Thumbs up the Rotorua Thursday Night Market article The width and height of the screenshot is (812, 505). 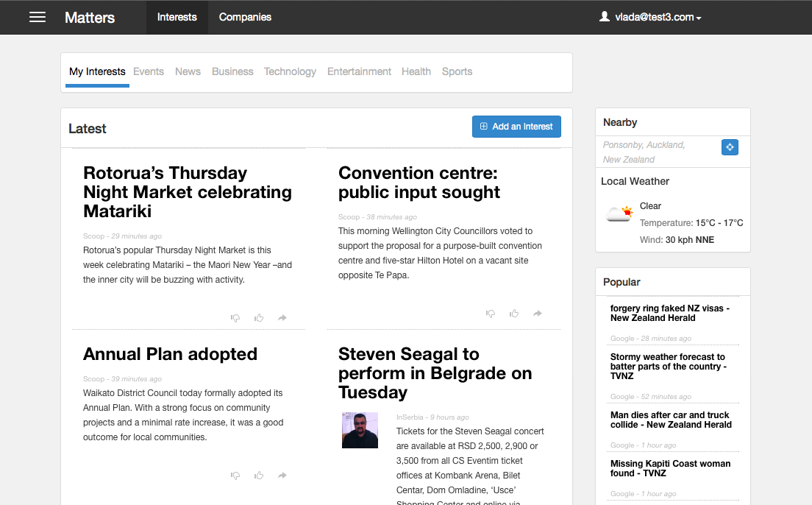[259, 318]
